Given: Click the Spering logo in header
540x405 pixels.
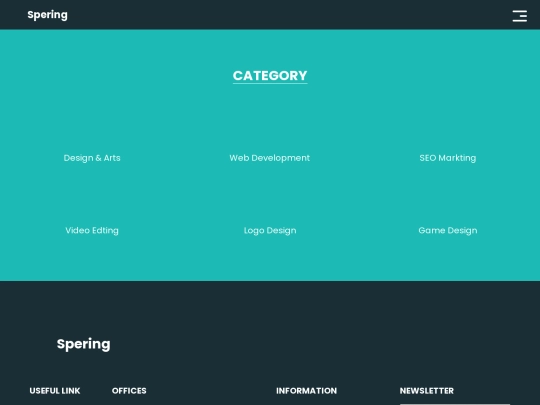Looking at the screenshot, I should click(48, 15).
